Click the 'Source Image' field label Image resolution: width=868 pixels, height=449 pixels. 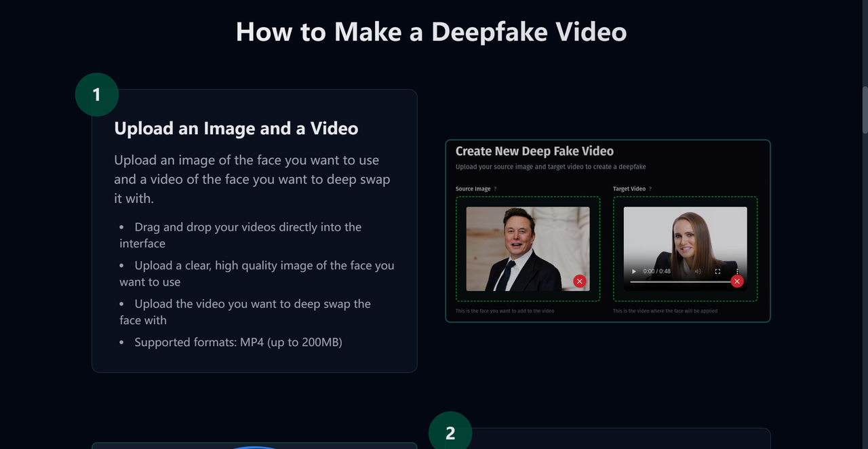(x=473, y=189)
